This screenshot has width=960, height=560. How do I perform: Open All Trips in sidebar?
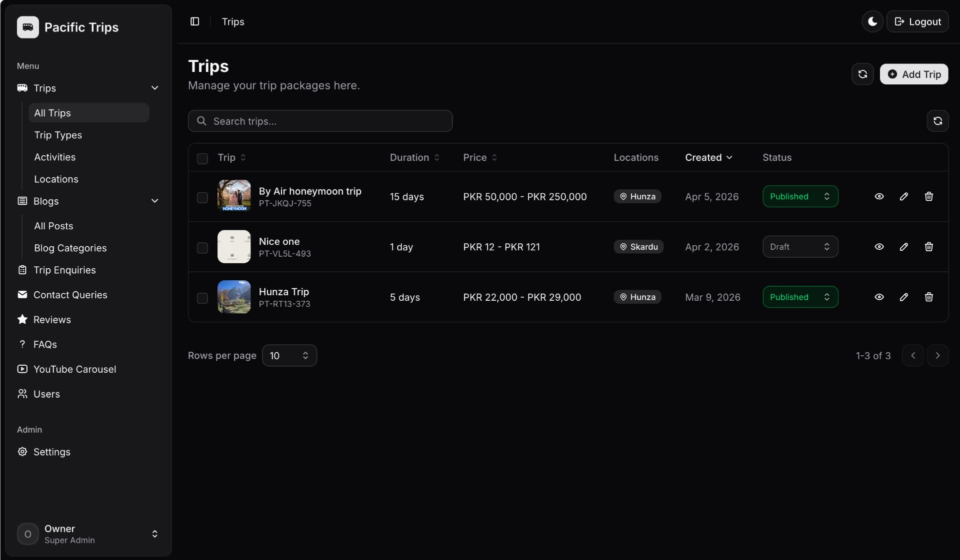click(x=89, y=113)
